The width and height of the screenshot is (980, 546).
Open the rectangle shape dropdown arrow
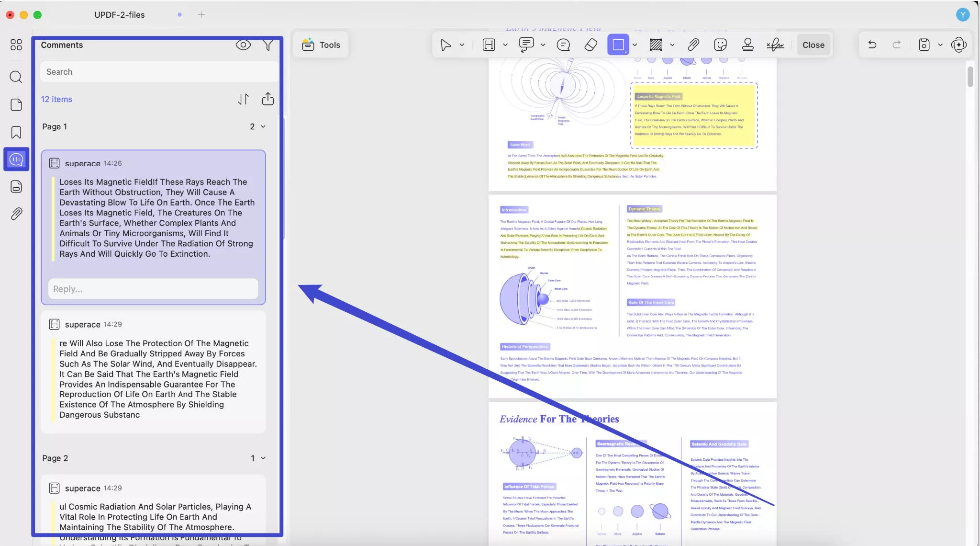pos(635,45)
